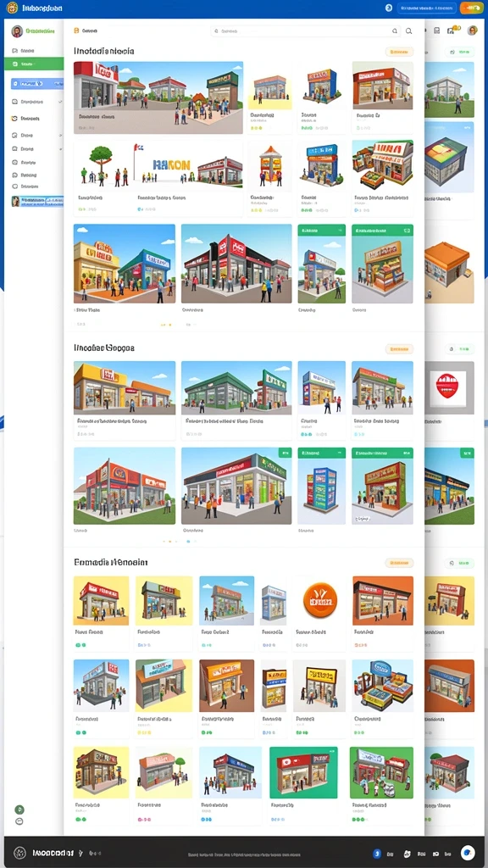Click the green badge on grey-roofed store card
This screenshot has height=868, width=488.
coord(284,453)
